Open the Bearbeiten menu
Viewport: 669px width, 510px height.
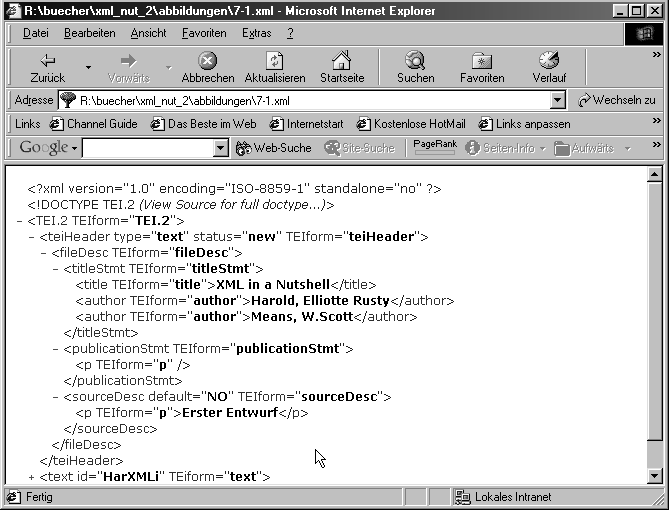(90, 33)
